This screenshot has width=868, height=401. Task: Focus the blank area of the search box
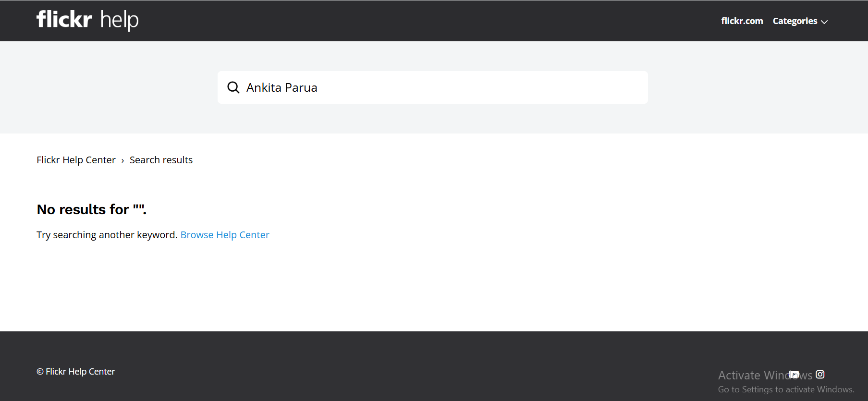click(480, 87)
